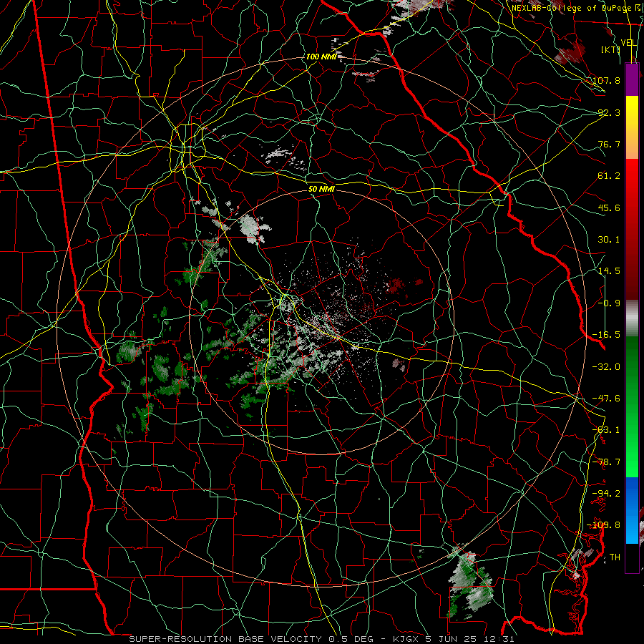This screenshot has width=644, height=644.
Task: Click the 30.1 velocity scale value
Action: click(609, 240)
